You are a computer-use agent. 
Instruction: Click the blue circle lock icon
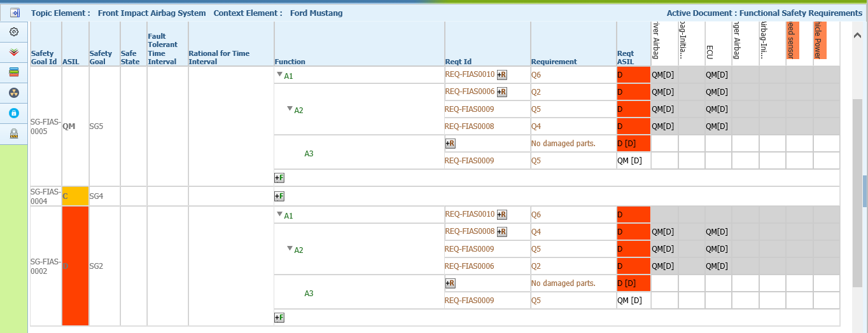pyautogui.click(x=14, y=113)
